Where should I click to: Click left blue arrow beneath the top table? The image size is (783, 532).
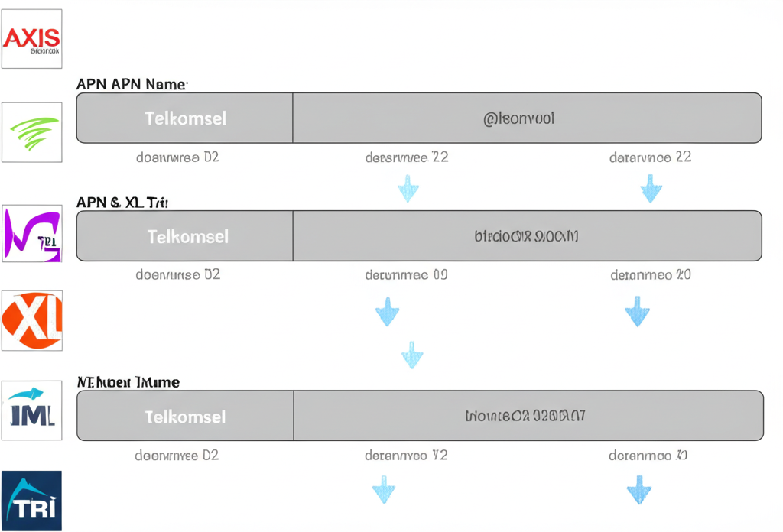click(409, 188)
